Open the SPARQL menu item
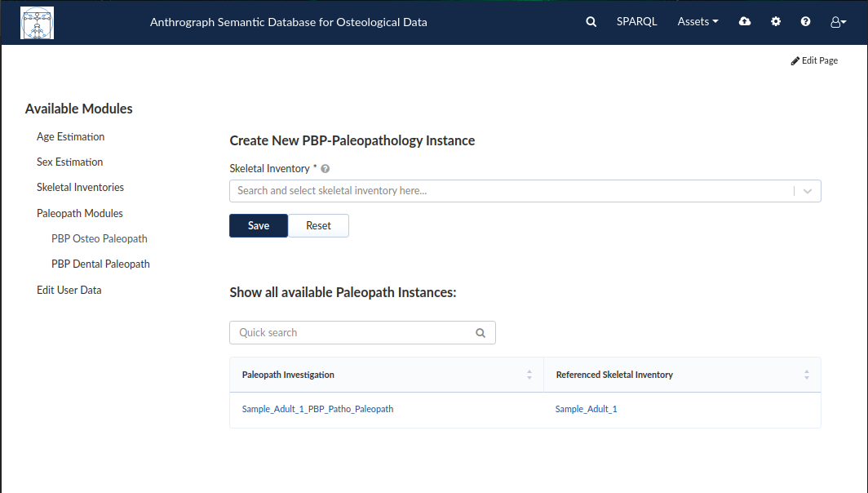Screen dimensions: 868x493 (636, 21)
